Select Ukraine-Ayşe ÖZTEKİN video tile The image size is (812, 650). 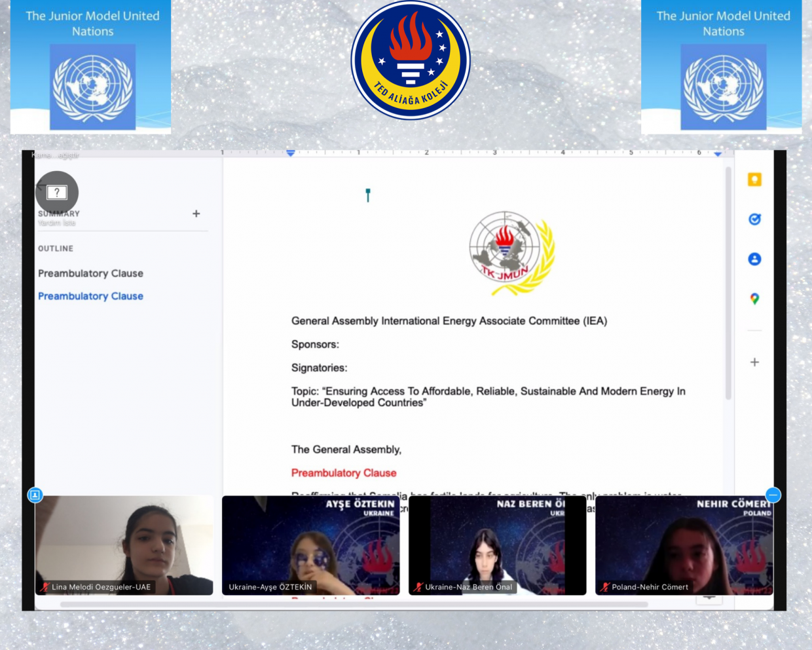311,545
